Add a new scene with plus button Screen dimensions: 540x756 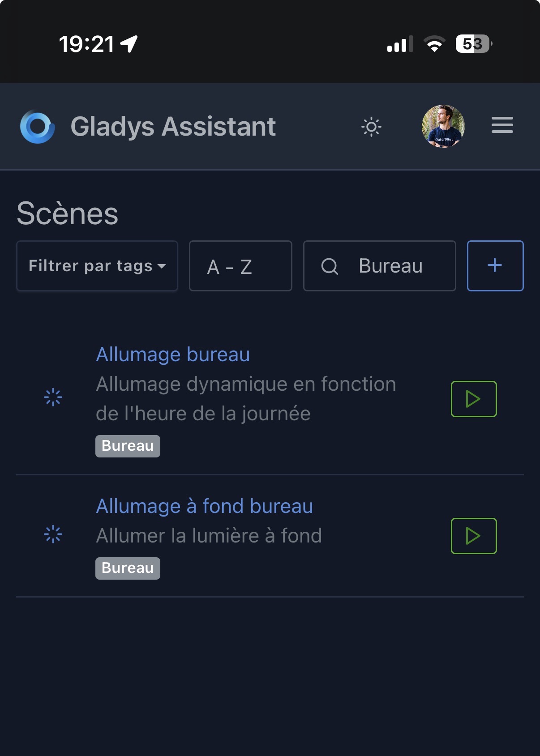tap(495, 266)
